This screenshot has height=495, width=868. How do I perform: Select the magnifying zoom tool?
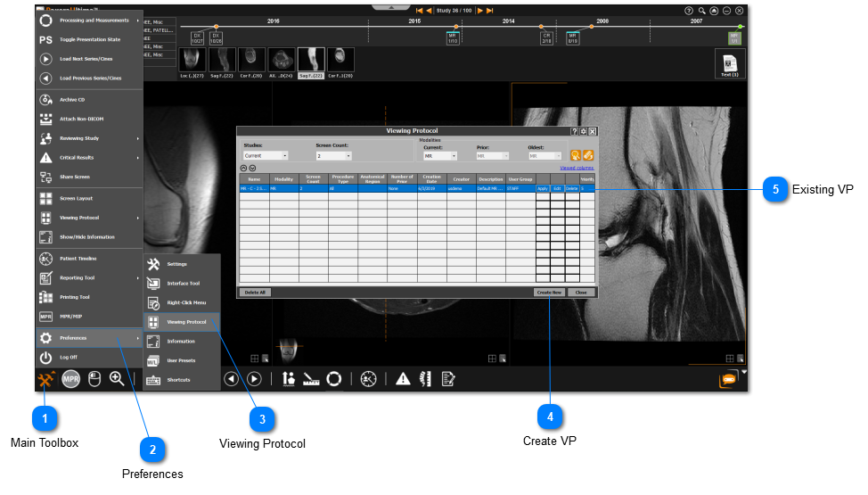pyautogui.click(x=117, y=378)
